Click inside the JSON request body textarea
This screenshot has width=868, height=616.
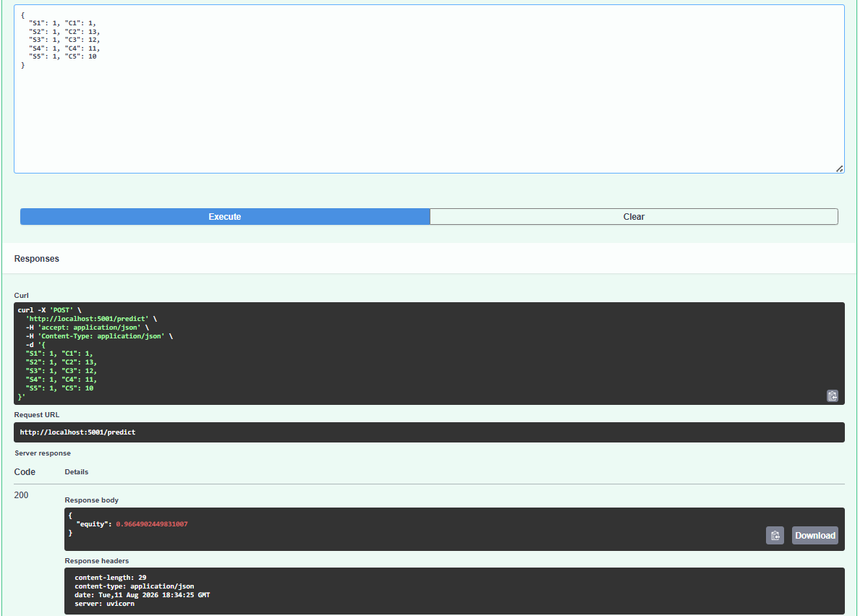coord(429,89)
